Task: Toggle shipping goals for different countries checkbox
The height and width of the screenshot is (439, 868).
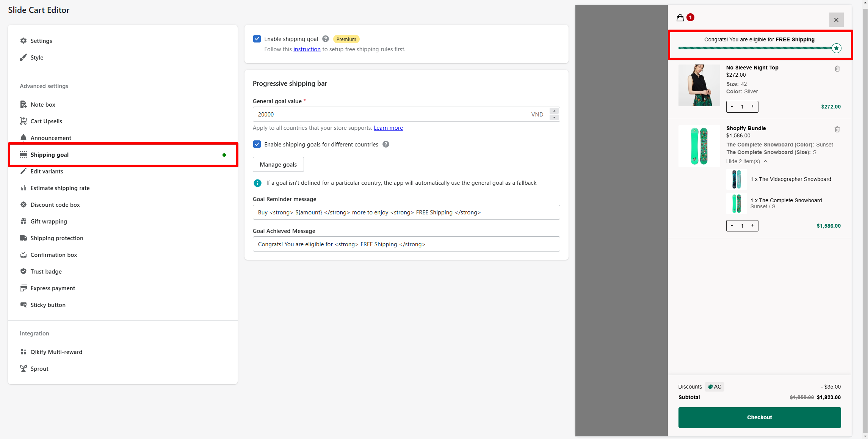Action: point(257,144)
